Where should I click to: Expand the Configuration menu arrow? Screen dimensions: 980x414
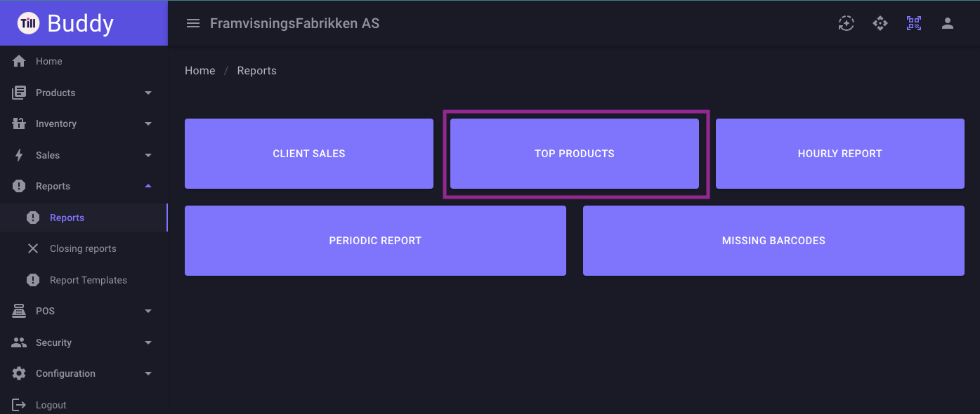pyautogui.click(x=148, y=373)
